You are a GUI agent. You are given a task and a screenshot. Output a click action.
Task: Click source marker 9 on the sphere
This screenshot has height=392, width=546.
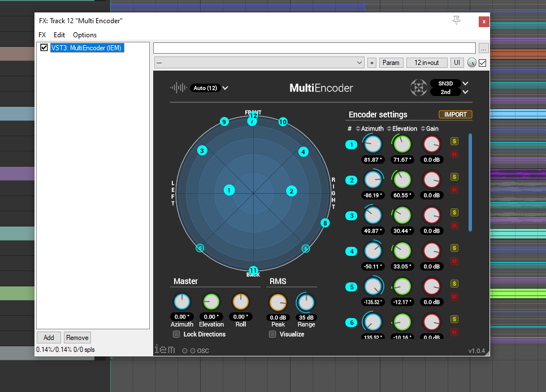pos(224,122)
